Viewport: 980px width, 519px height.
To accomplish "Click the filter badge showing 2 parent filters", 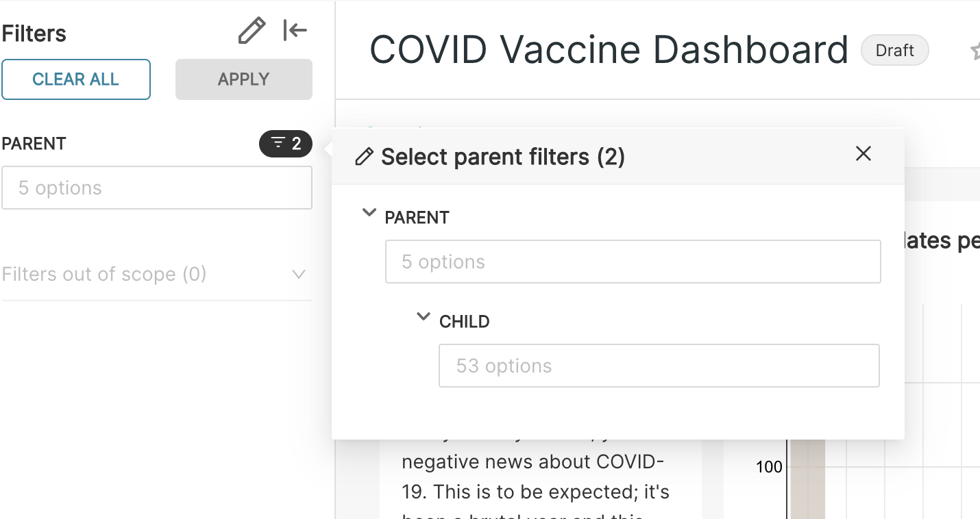I will tap(286, 144).
